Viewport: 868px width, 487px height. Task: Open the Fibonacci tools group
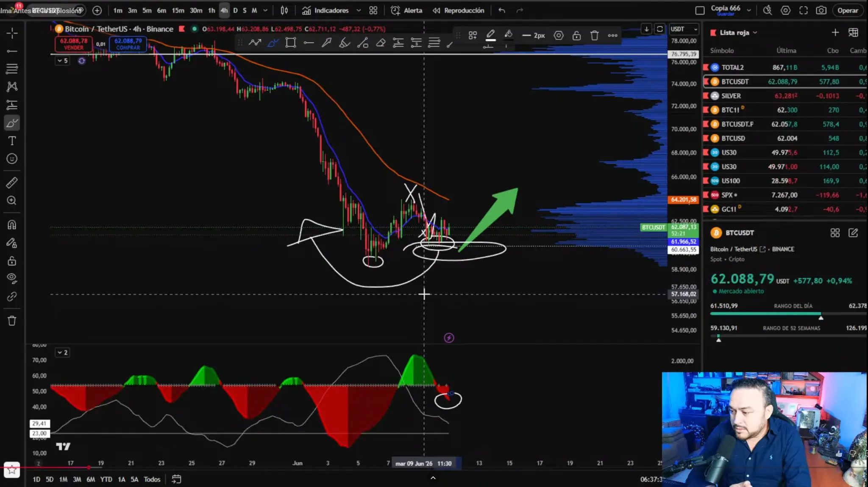[x=12, y=69]
